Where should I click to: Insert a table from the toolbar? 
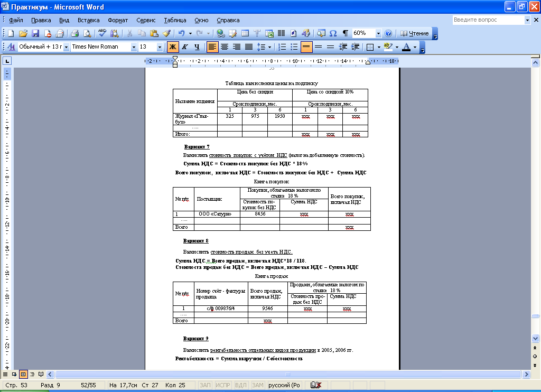(x=245, y=33)
